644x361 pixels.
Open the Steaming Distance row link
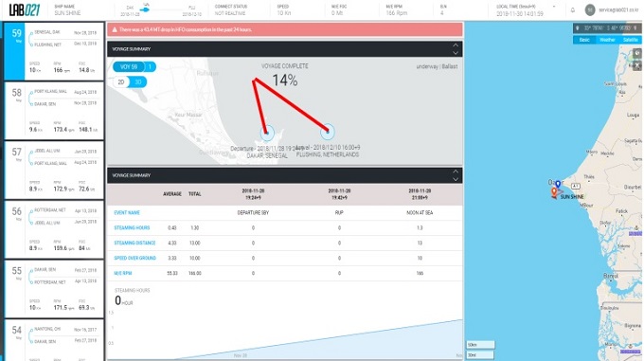(134, 244)
